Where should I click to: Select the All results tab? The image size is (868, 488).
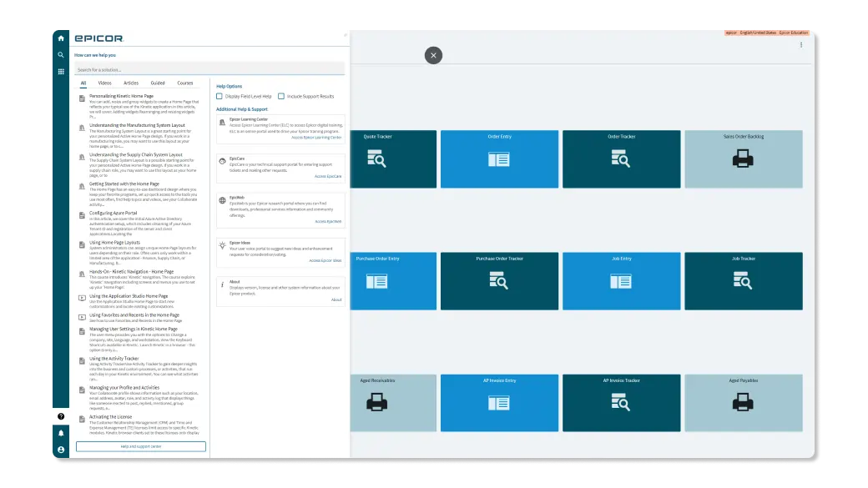pos(83,83)
